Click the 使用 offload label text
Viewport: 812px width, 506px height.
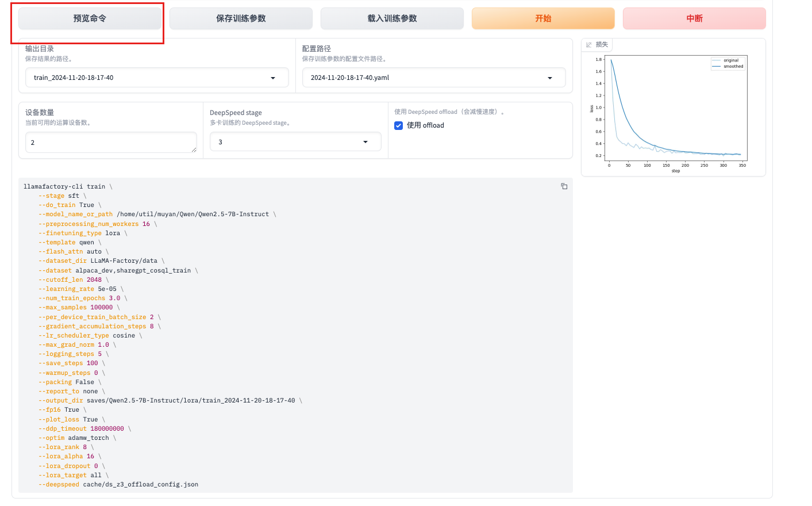click(425, 125)
